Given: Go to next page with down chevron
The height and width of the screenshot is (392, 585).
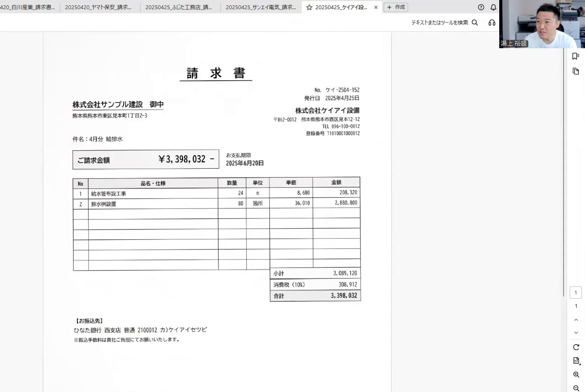Looking at the screenshot, I should 576,333.
